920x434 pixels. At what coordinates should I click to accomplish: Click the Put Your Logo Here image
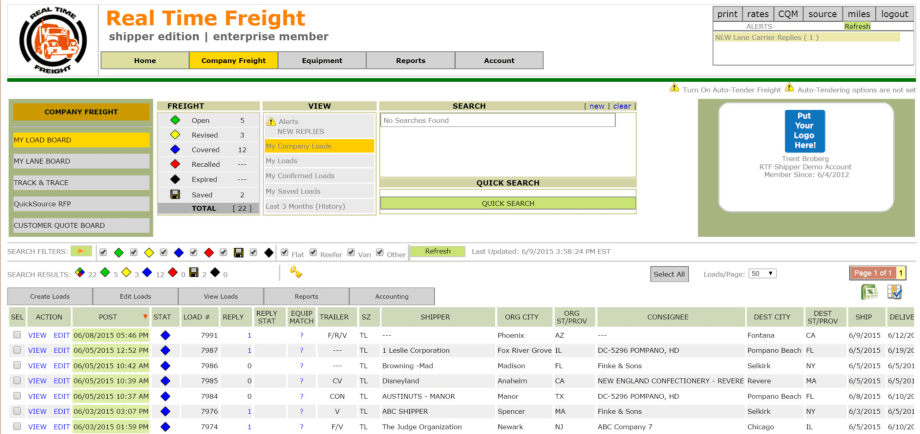[x=805, y=131]
